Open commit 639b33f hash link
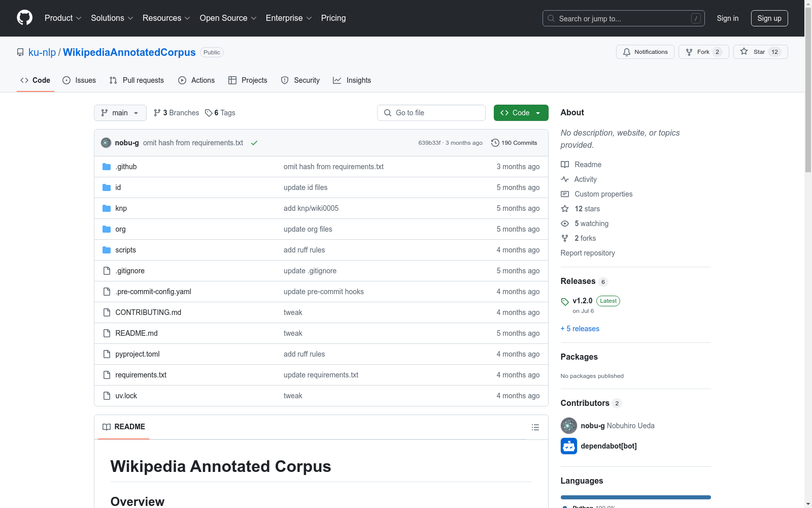Viewport: 812px width, 508px height. click(429, 143)
